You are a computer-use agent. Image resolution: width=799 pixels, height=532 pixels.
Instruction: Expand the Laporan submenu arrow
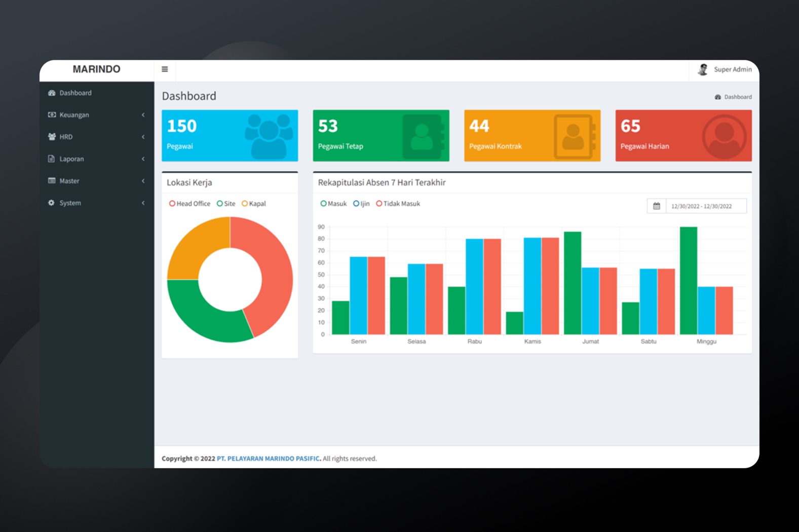coord(143,159)
